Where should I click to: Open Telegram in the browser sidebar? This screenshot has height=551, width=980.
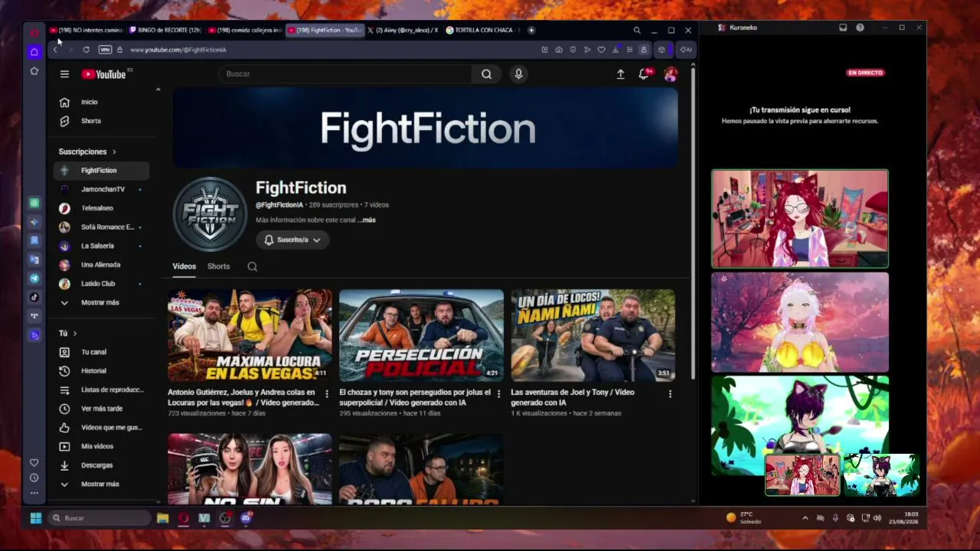point(34,279)
